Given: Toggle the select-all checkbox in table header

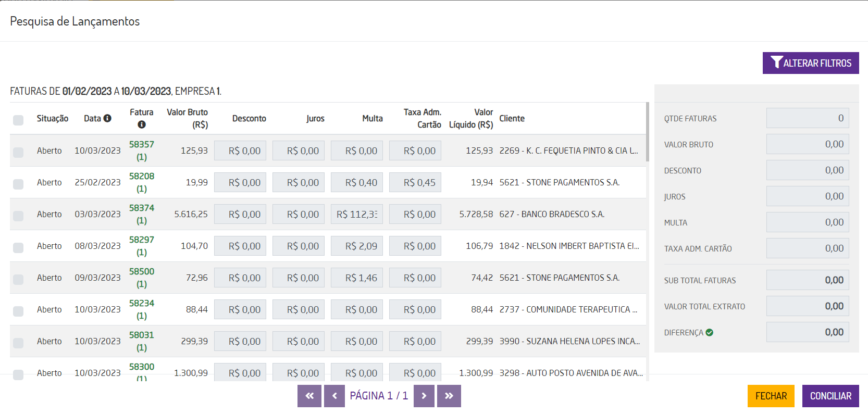Looking at the screenshot, I should (18, 120).
